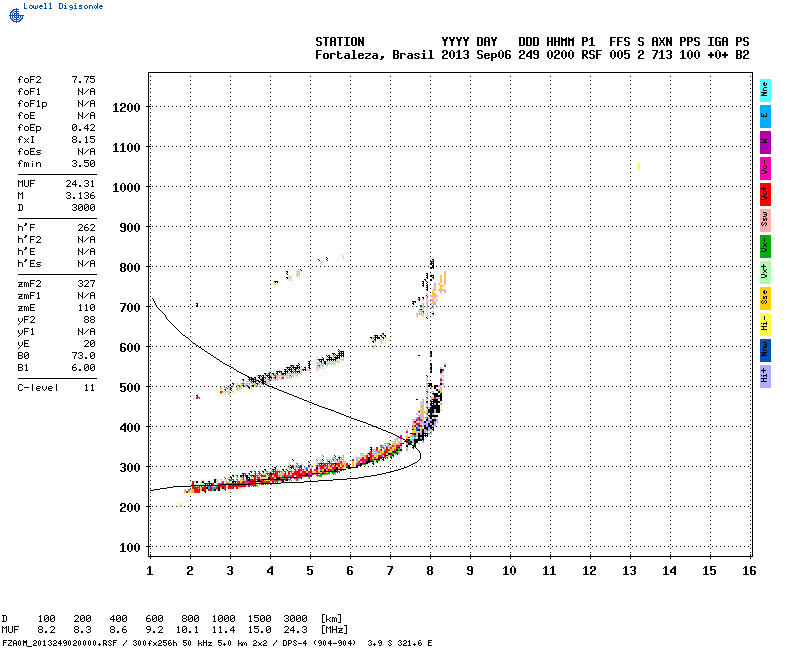This screenshot has height=650, width=800.
Task: Click the foF2 value 7.75
Action: coord(83,79)
